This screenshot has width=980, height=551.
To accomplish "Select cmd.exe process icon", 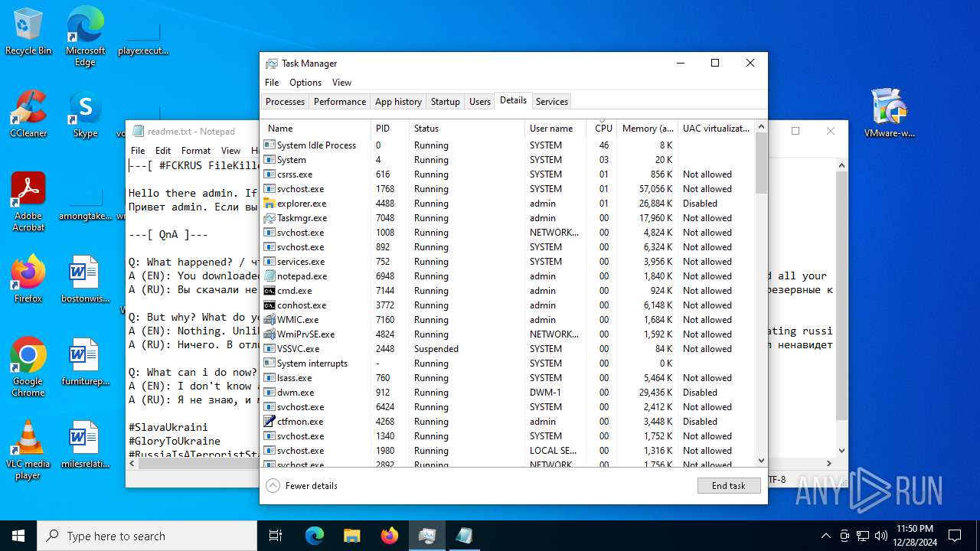I will tap(269, 291).
